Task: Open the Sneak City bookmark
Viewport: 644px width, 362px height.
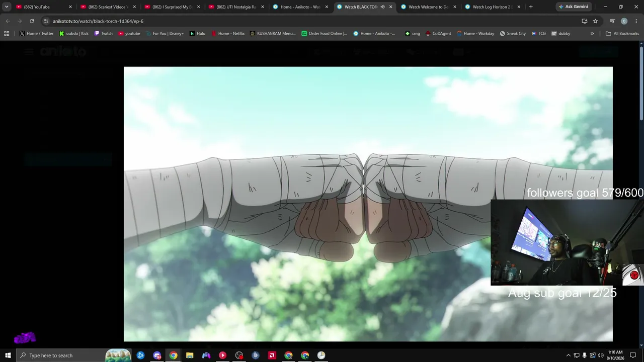Action: (513, 34)
